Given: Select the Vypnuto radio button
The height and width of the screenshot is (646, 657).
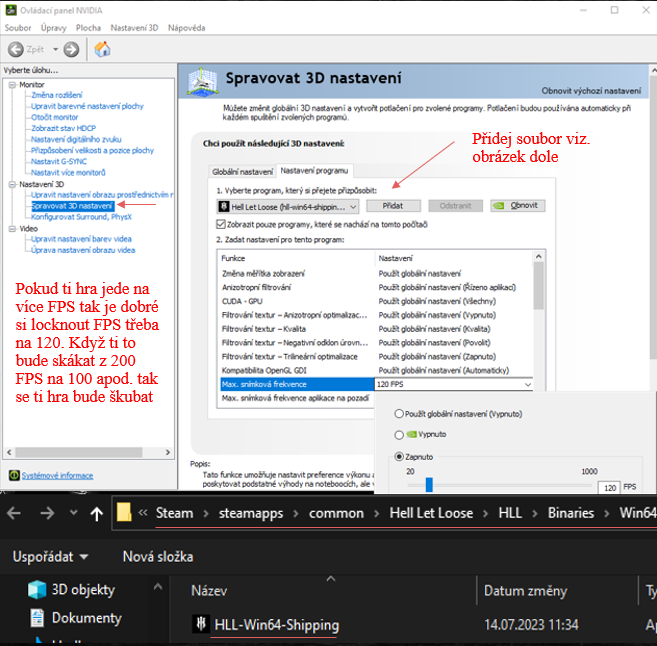Looking at the screenshot, I should 399,435.
